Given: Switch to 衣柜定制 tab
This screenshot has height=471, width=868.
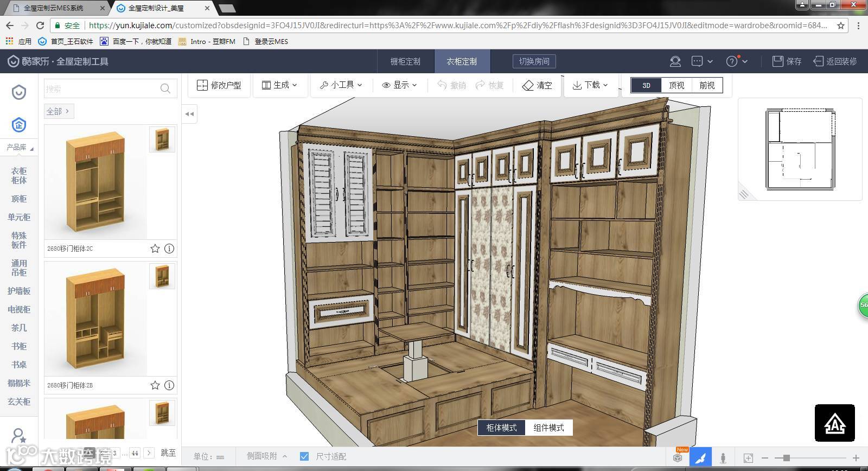Looking at the screenshot, I should coord(462,61).
